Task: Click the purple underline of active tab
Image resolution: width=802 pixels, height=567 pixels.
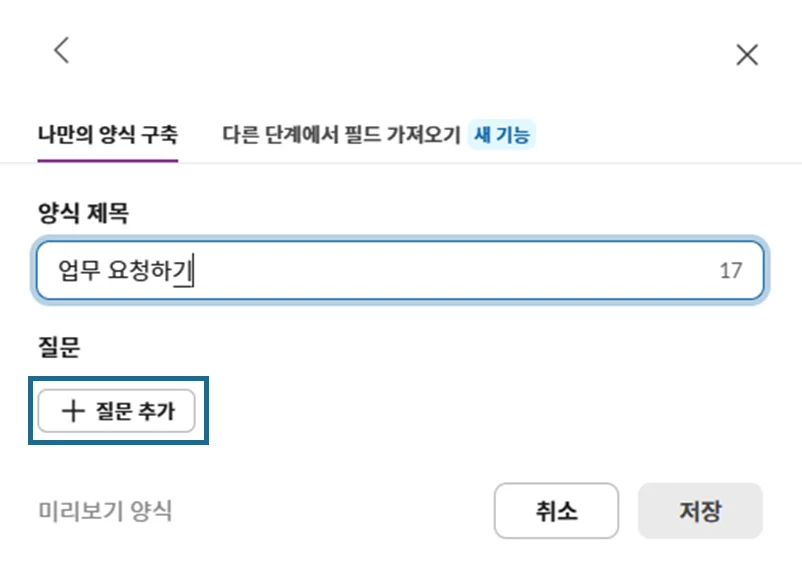Action: [x=106, y=159]
